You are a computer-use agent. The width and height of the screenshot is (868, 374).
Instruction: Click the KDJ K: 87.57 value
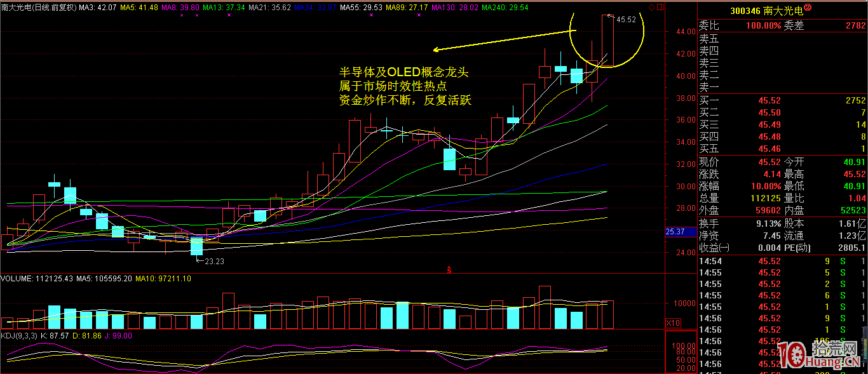tap(55, 335)
